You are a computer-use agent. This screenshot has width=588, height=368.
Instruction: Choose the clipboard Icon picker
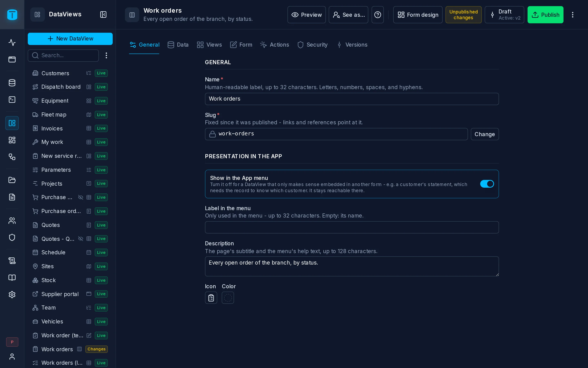coord(211,298)
